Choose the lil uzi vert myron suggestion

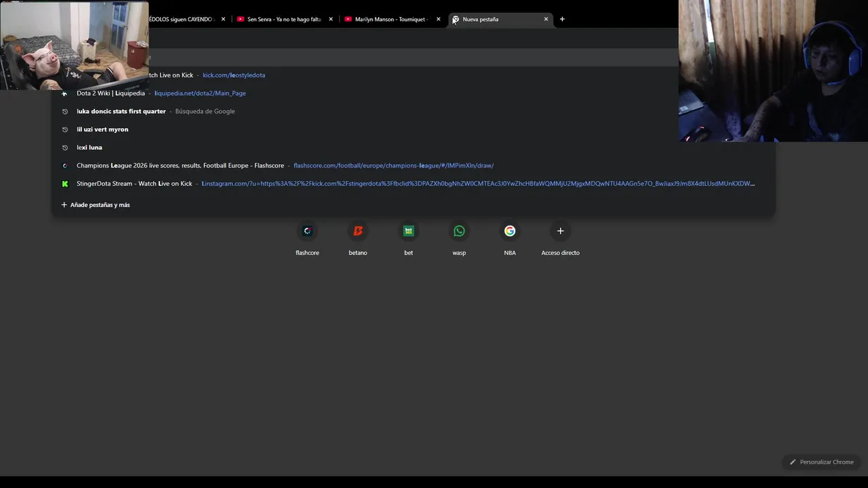coord(414,129)
